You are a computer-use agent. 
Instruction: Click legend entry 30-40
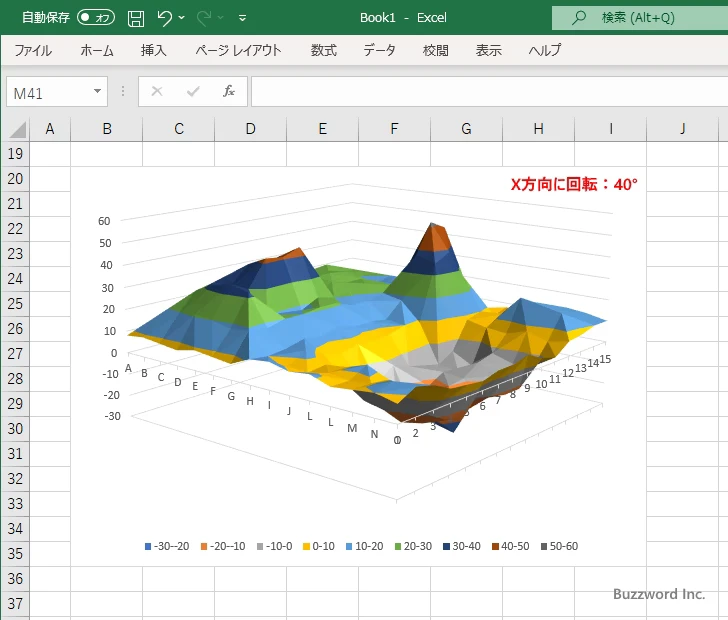pyautogui.click(x=462, y=546)
